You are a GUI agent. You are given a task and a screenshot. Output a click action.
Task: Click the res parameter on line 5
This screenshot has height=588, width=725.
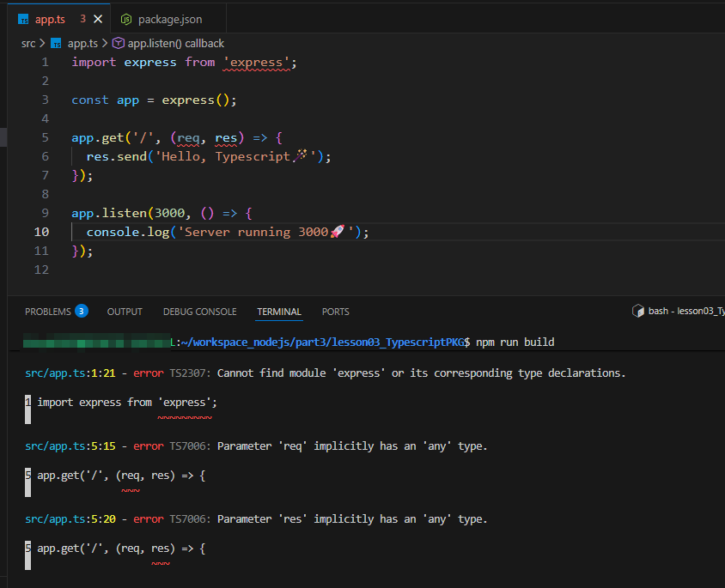coord(226,138)
